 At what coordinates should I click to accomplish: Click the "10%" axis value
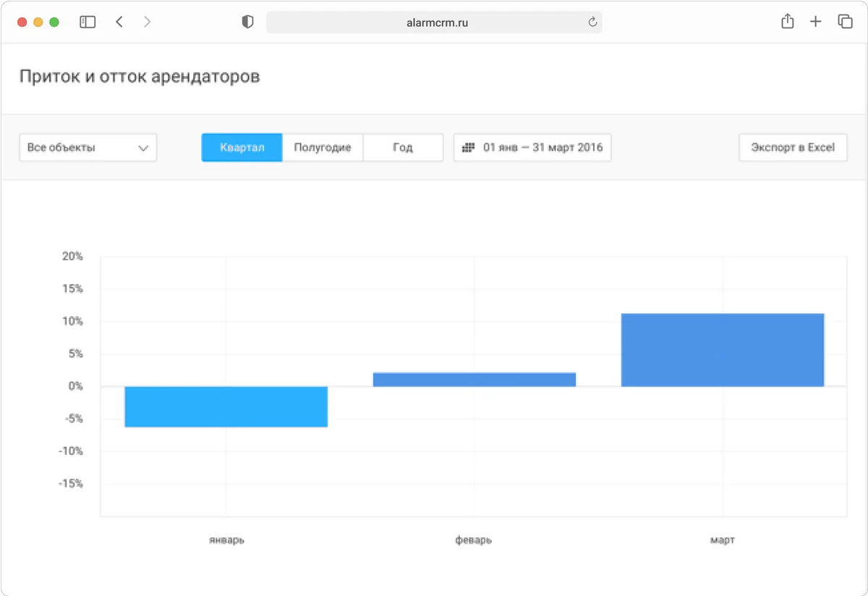click(72, 321)
